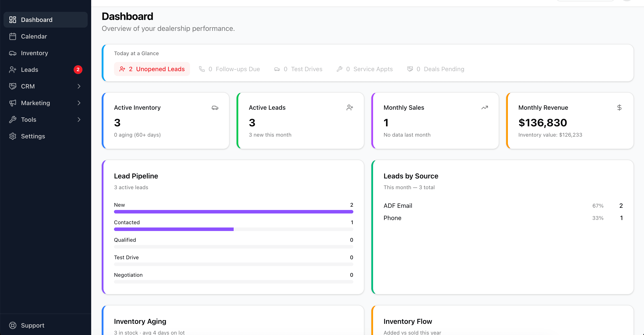The height and width of the screenshot is (335, 644).
Task: Select 0 Service Appts item
Action: pyautogui.click(x=365, y=69)
